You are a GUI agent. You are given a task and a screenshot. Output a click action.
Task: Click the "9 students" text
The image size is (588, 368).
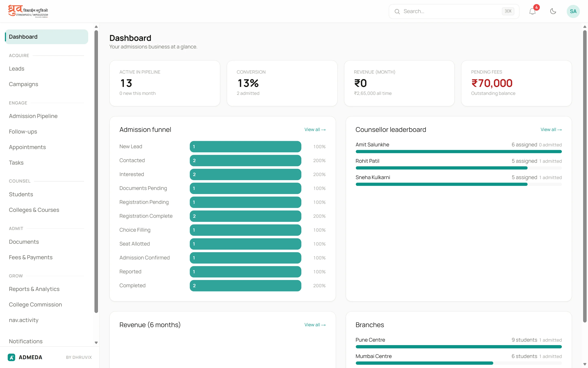pos(524,340)
